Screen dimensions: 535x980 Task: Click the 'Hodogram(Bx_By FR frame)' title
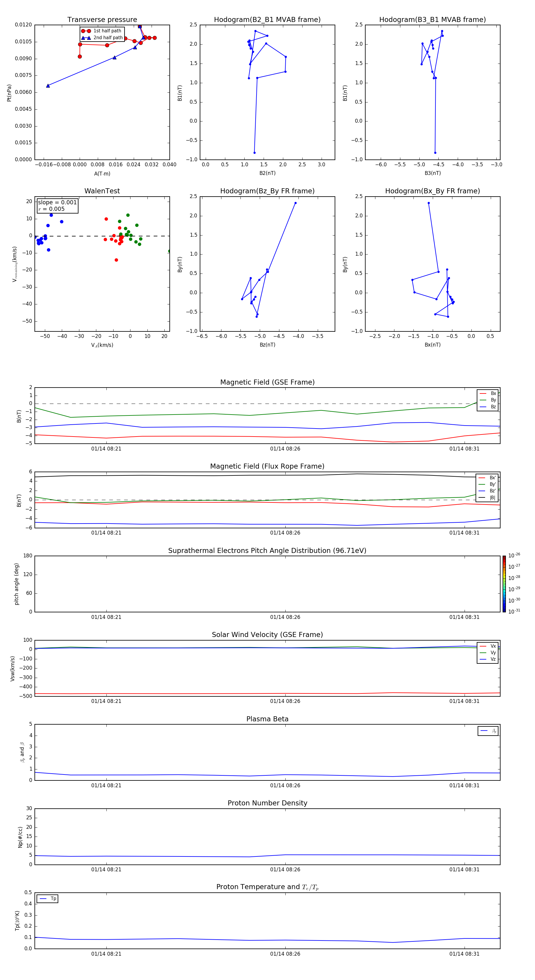432,191
